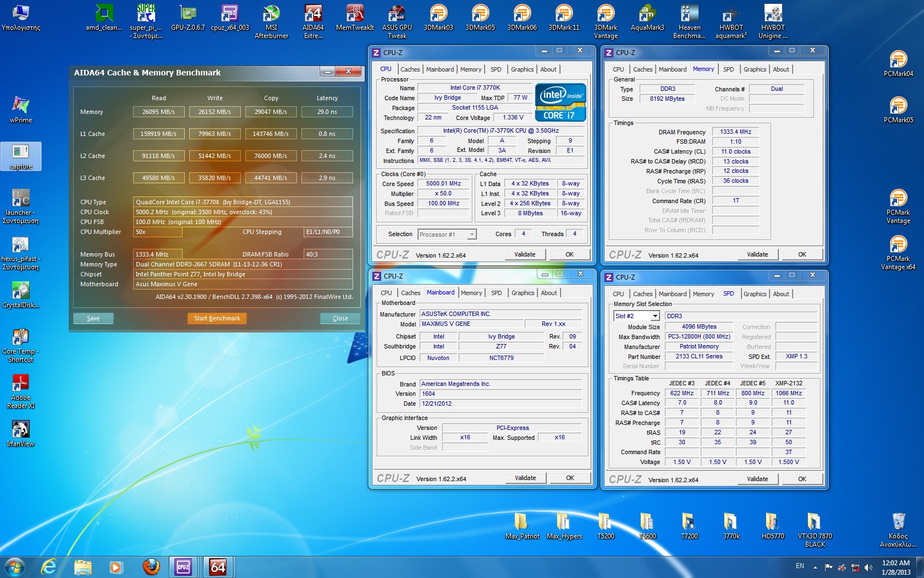Open the HD5770 folder

pyautogui.click(x=773, y=525)
